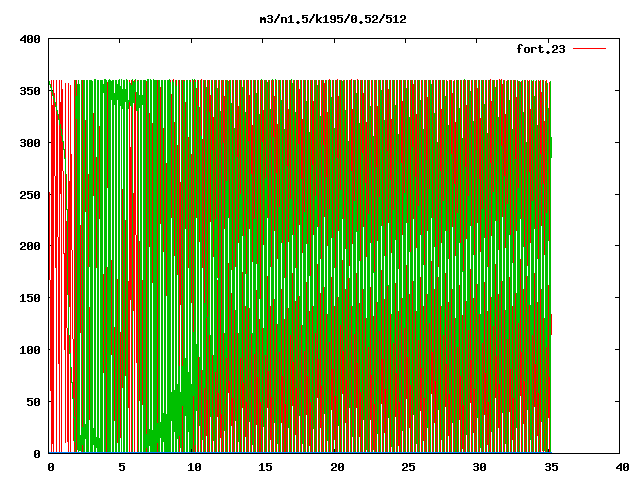Click x-axis label 15

265,467
